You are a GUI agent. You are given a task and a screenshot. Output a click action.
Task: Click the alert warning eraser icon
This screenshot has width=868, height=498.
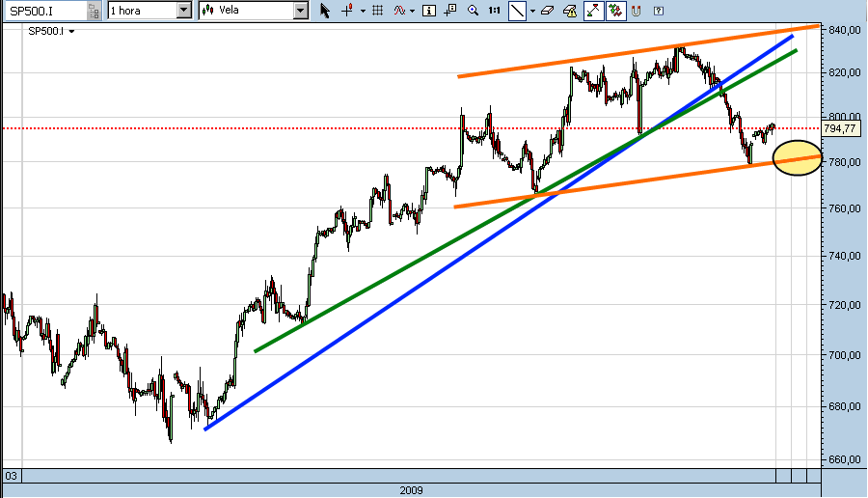coord(569,11)
